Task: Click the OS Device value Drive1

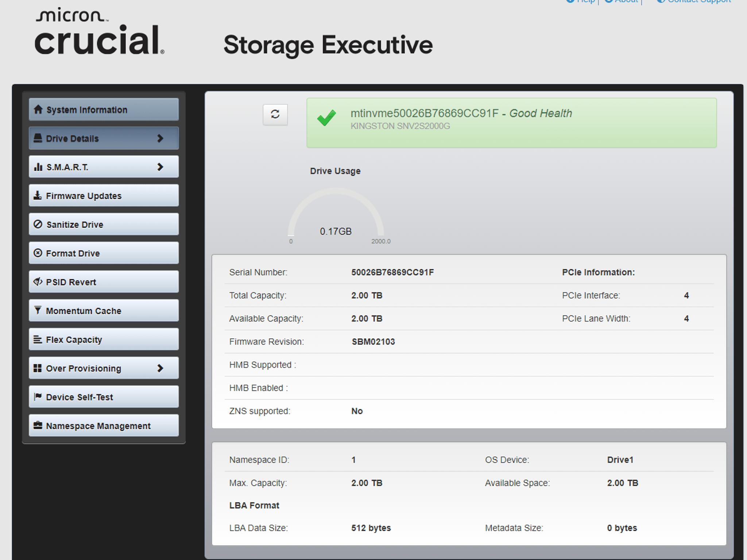Action: point(620,460)
